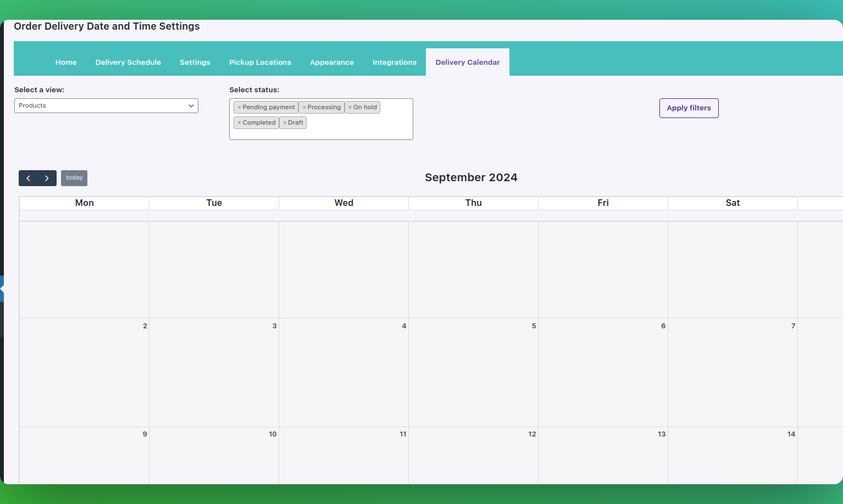
Task: Go to previous month with left arrow
Action: (28, 178)
